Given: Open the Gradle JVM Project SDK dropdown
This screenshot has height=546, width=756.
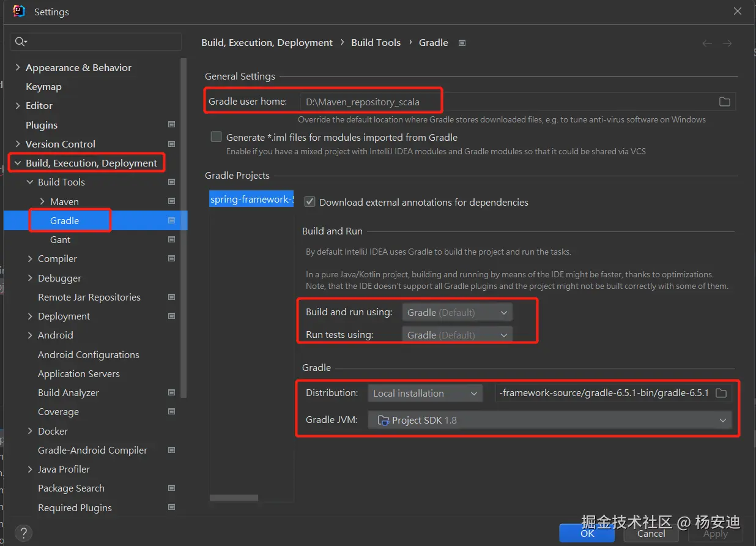Looking at the screenshot, I should pyautogui.click(x=550, y=420).
